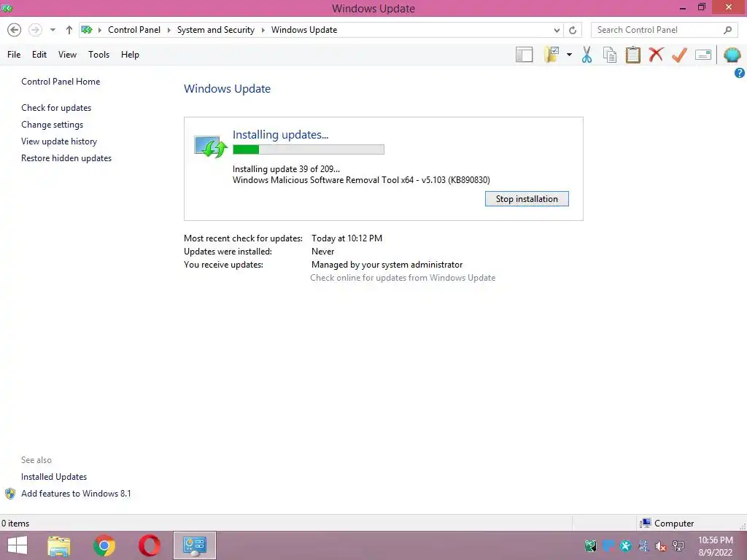Refresh the address bar location
Viewport: 747px width, 560px height.
coord(573,30)
